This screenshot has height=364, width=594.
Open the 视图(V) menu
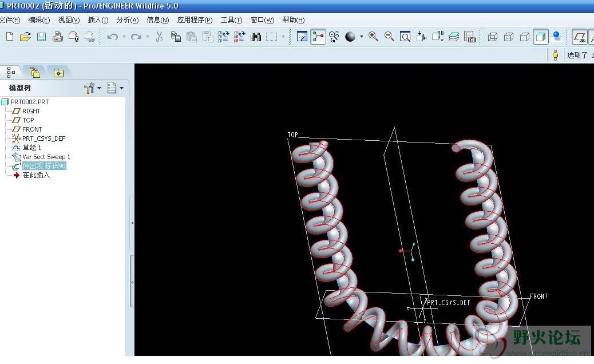(69, 19)
